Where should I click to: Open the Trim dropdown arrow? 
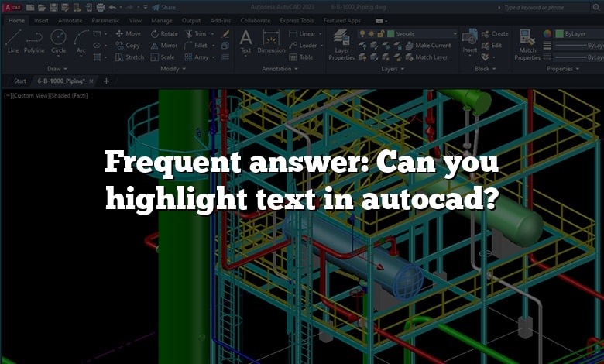click(x=213, y=34)
